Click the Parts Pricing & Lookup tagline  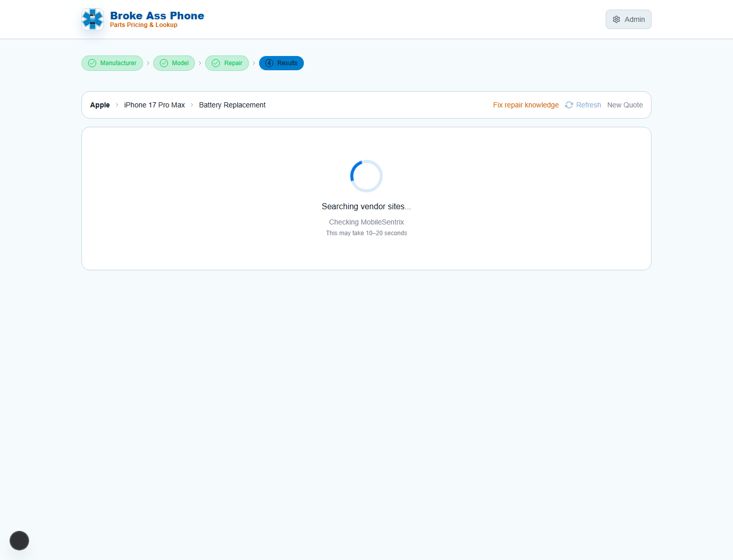[x=144, y=25]
